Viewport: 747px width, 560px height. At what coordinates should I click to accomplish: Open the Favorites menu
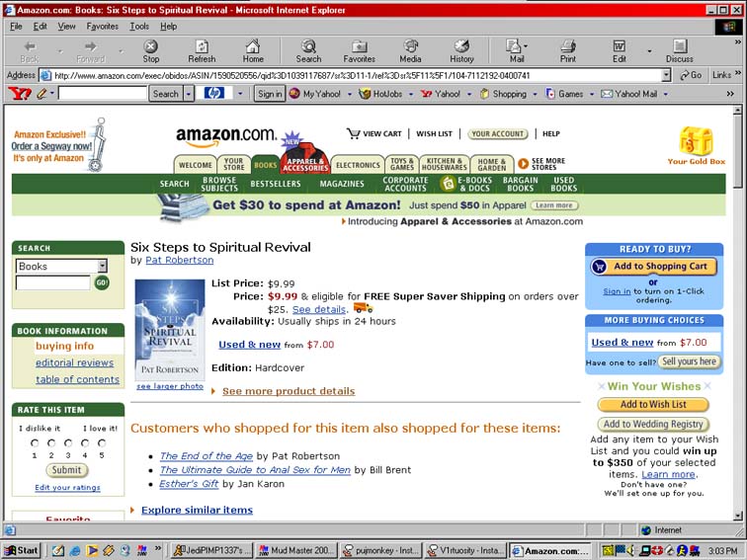(x=102, y=26)
